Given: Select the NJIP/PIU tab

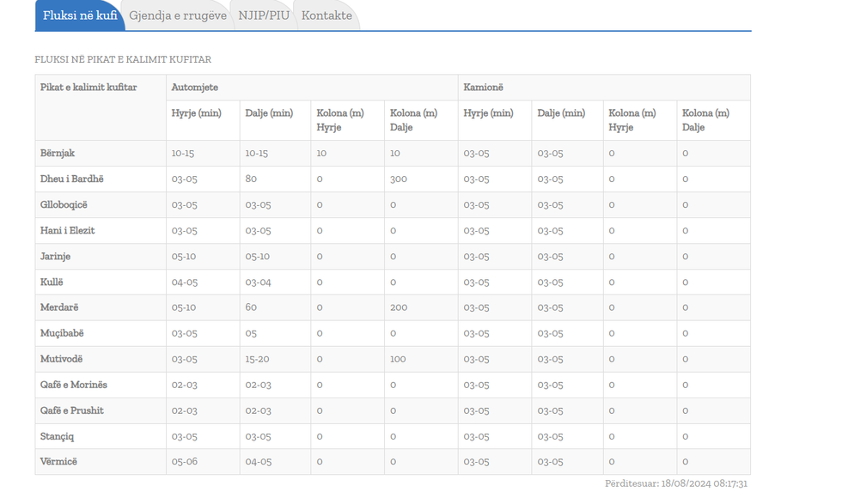Looking at the screenshot, I should tap(264, 15).
